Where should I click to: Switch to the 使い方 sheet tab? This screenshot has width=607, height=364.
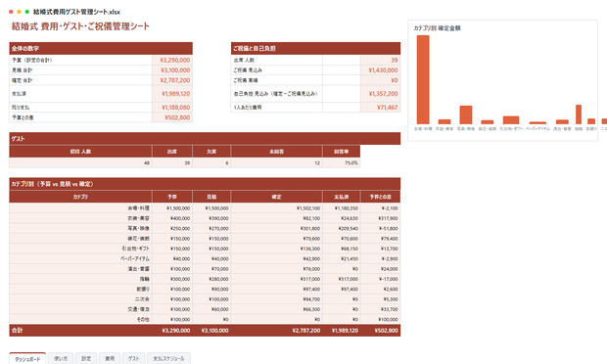pos(61,358)
